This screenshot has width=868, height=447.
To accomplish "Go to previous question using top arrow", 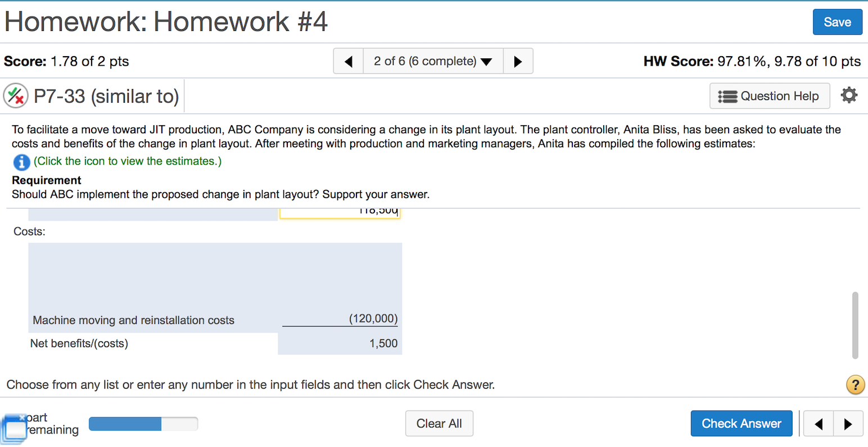I will 349,61.
